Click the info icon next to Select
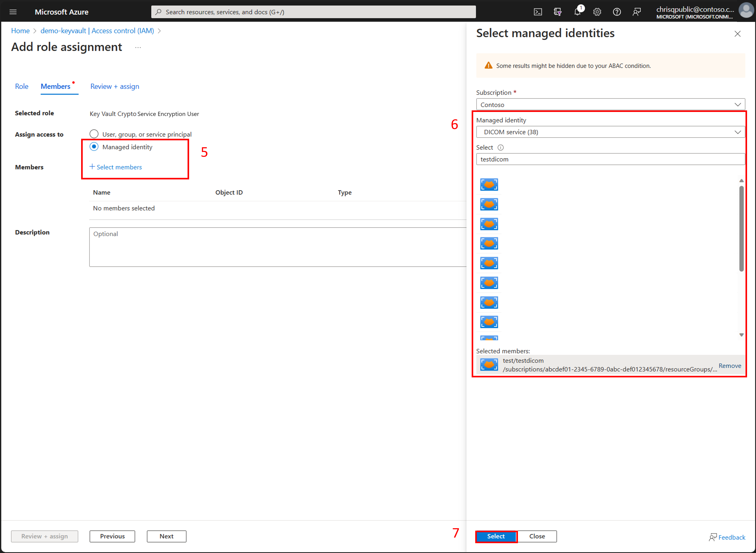The width and height of the screenshot is (756, 553). (x=500, y=148)
